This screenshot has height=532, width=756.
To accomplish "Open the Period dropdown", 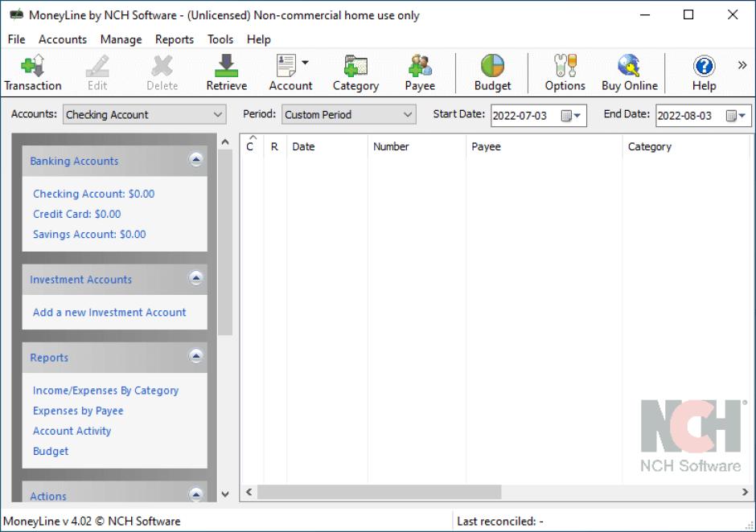I will coord(348,115).
